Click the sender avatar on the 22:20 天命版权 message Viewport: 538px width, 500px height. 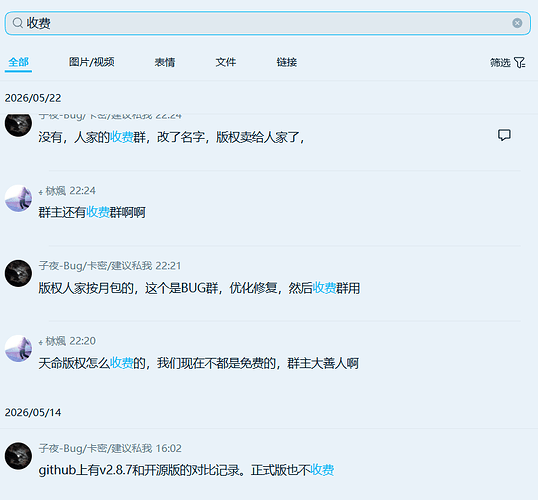pyautogui.click(x=18, y=348)
